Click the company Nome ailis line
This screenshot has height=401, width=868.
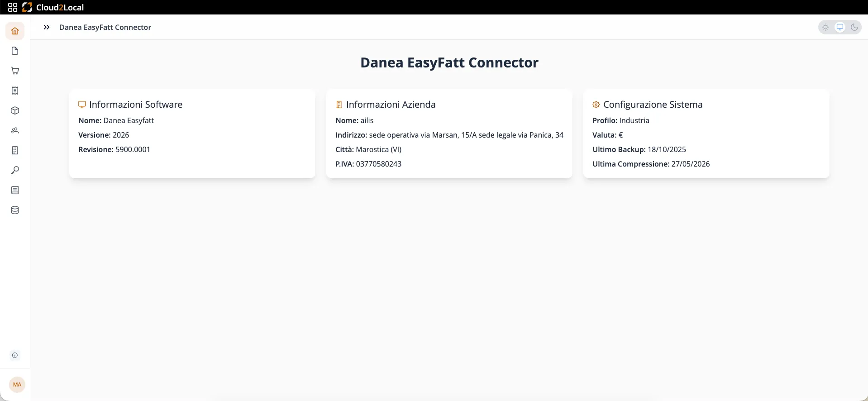(x=354, y=120)
